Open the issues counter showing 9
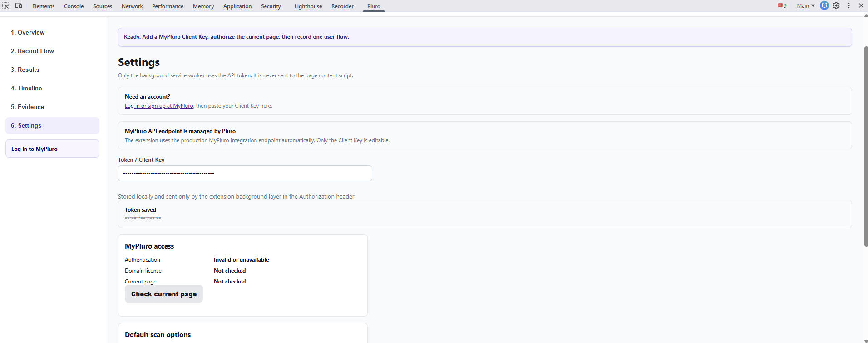The width and height of the screenshot is (868, 343). click(x=782, y=6)
